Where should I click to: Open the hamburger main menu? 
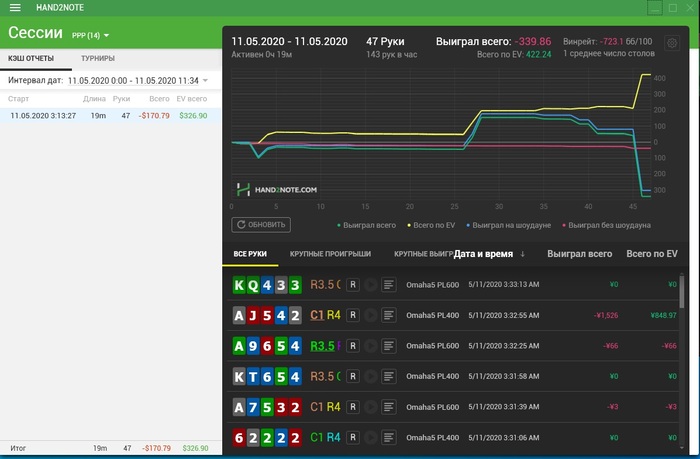pyautogui.click(x=15, y=8)
